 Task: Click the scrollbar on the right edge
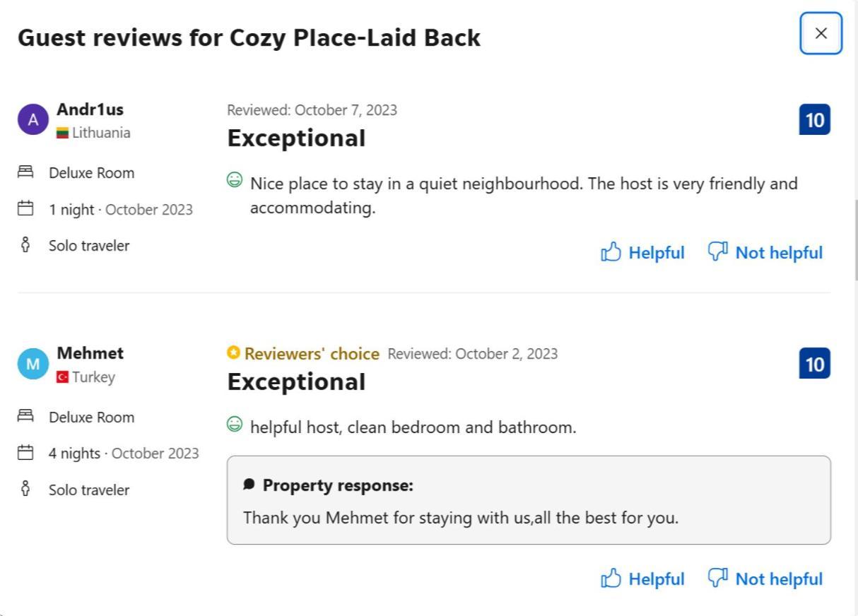pyautogui.click(x=857, y=240)
